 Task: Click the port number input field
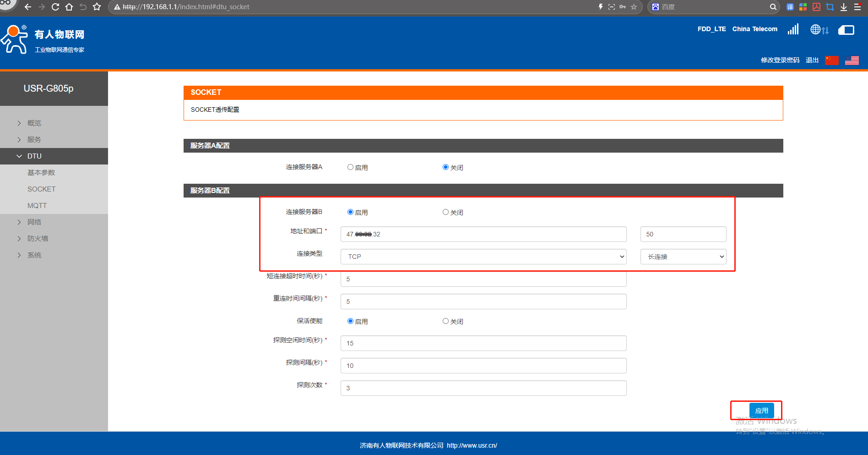point(683,234)
